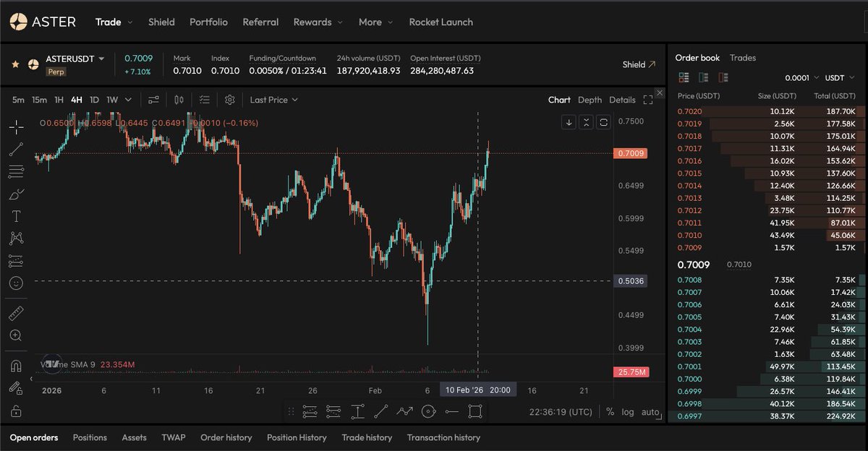This screenshot has height=451, width=868.
Task: Open the indicators settings icon
Action: [x=153, y=100]
